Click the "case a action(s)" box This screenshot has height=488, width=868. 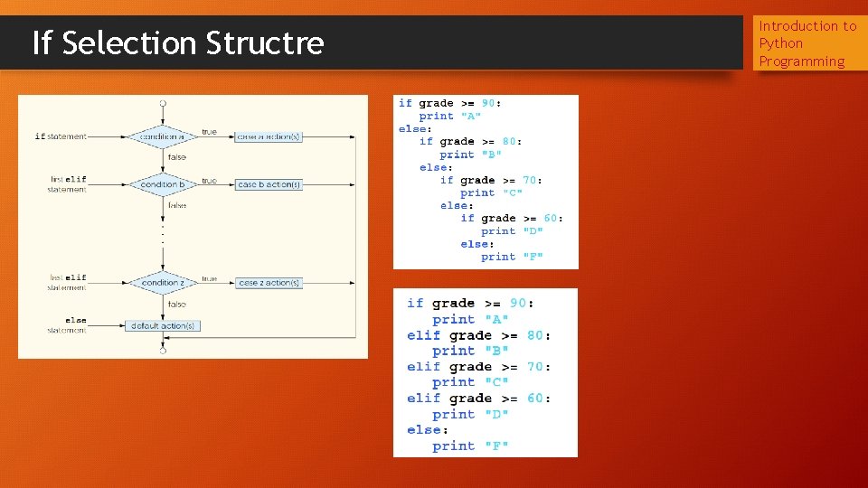pyautogui.click(x=269, y=136)
